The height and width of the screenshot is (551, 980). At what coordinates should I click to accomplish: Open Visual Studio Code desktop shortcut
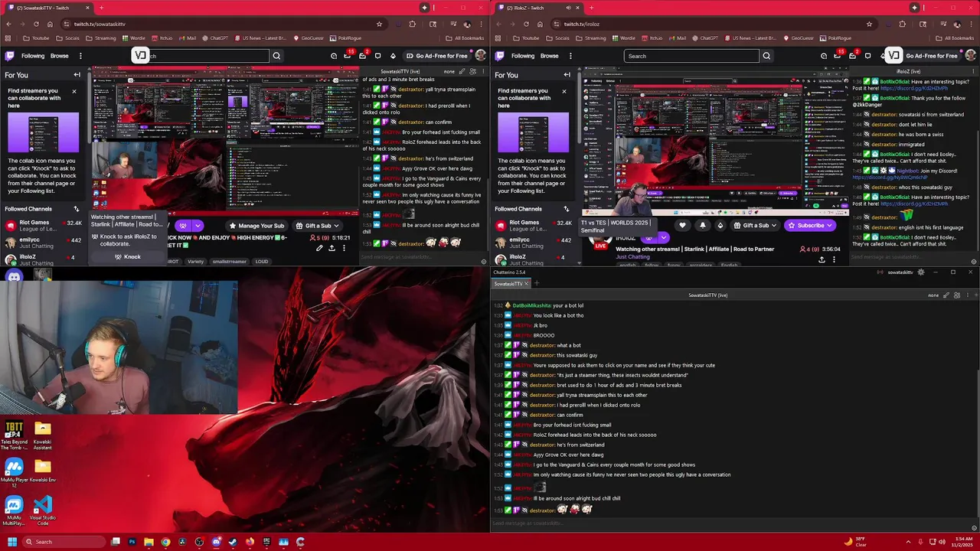click(x=43, y=510)
